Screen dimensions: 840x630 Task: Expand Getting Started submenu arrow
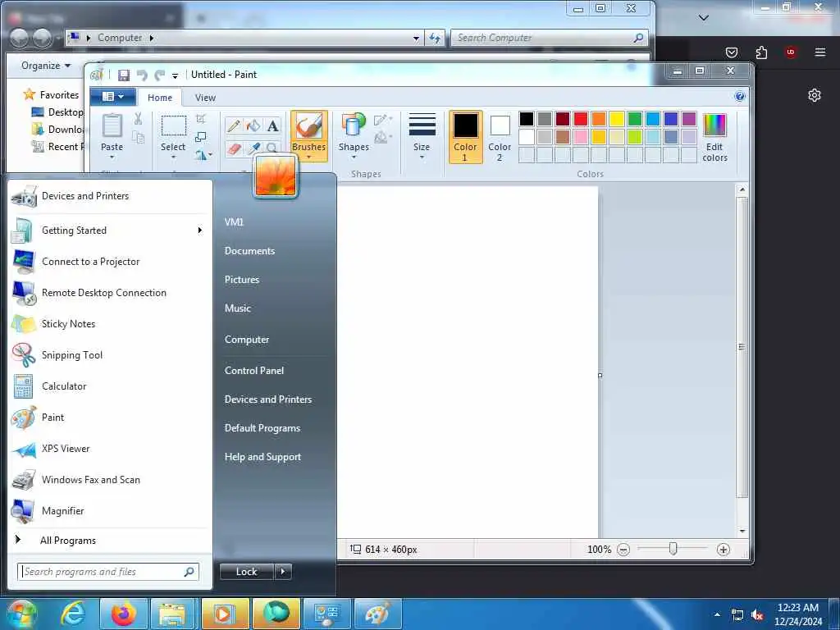point(199,231)
